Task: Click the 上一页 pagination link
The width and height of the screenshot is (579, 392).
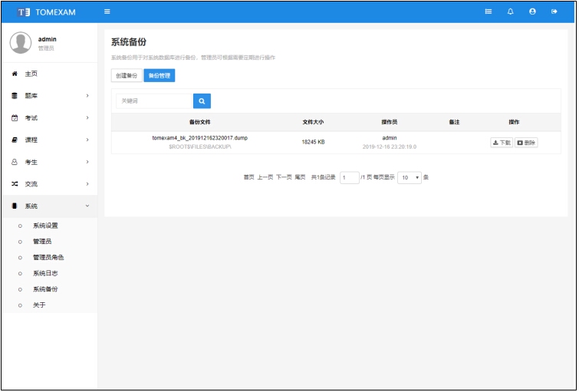Action: click(265, 177)
